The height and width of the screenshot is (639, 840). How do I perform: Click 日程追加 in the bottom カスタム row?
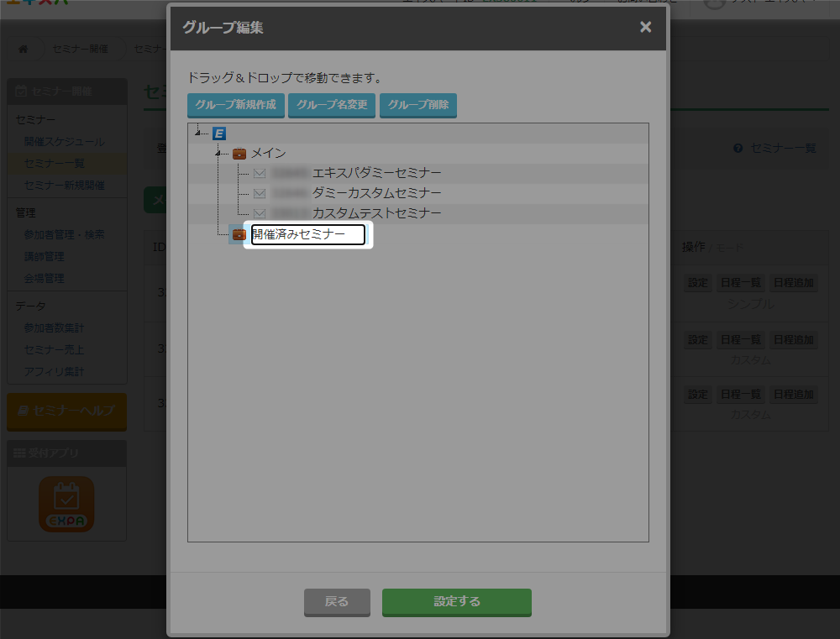pos(794,395)
